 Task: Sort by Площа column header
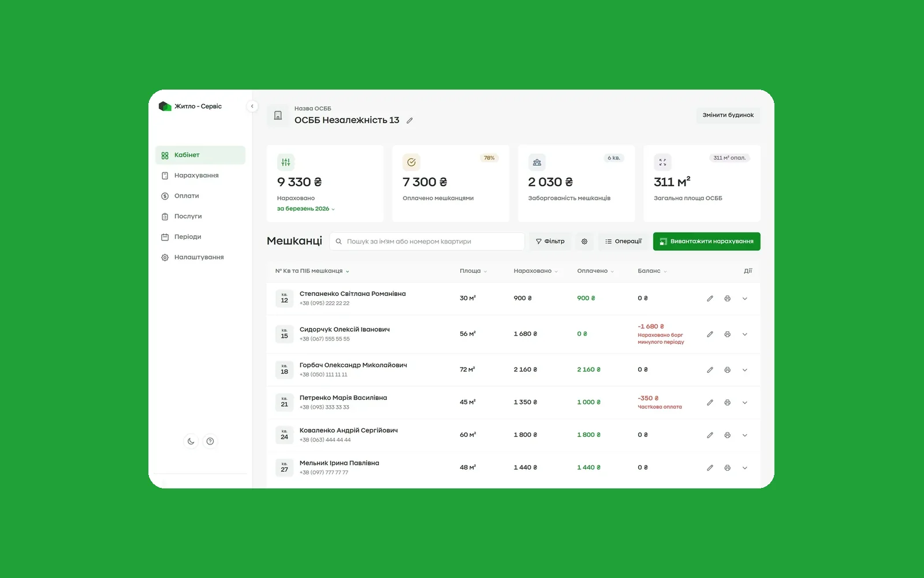click(473, 271)
